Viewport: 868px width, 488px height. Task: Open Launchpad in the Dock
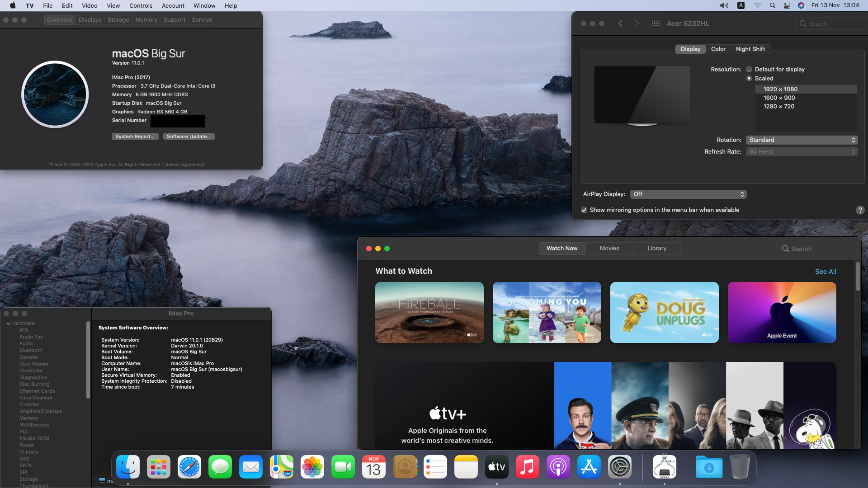click(159, 467)
